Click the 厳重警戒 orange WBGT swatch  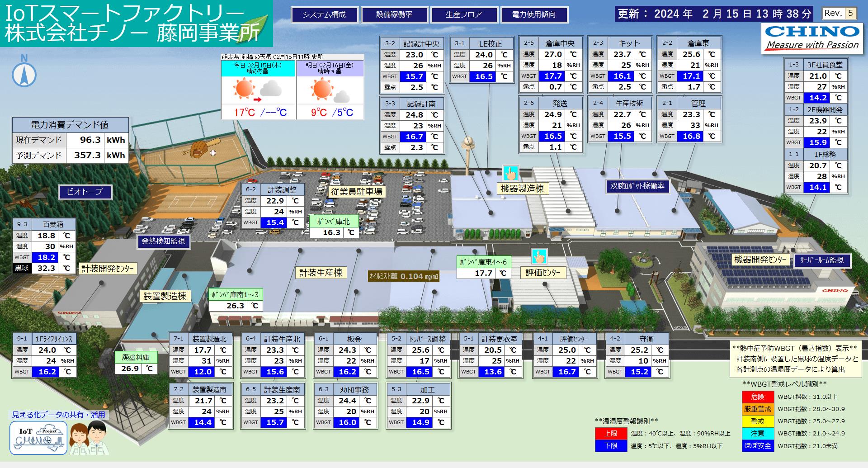758,409
